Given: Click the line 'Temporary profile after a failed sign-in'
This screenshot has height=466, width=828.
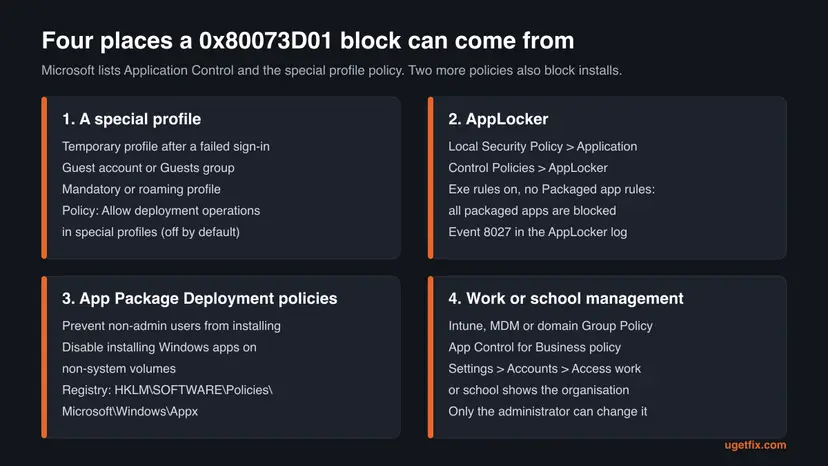Looking at the screenshot, I should click(x=166, y=146).
